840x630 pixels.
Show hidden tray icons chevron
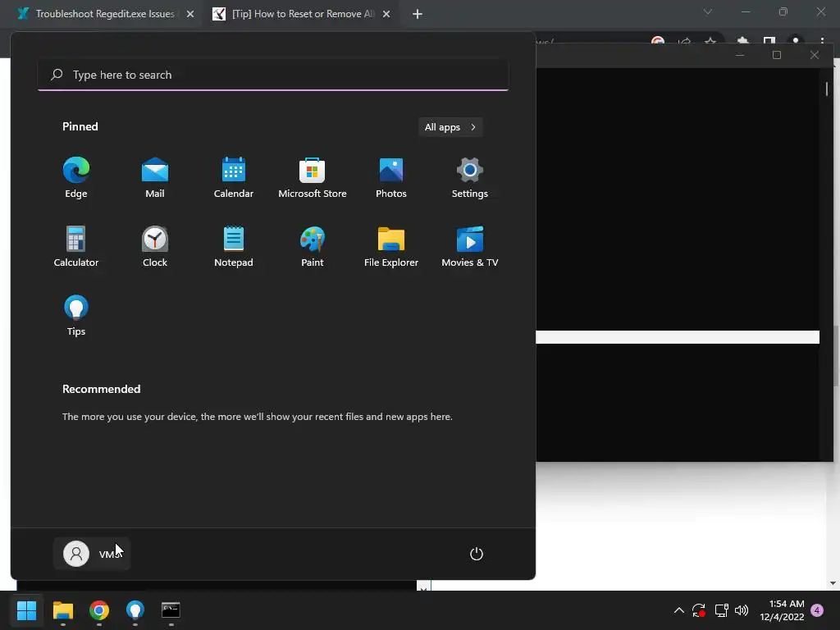678,610
